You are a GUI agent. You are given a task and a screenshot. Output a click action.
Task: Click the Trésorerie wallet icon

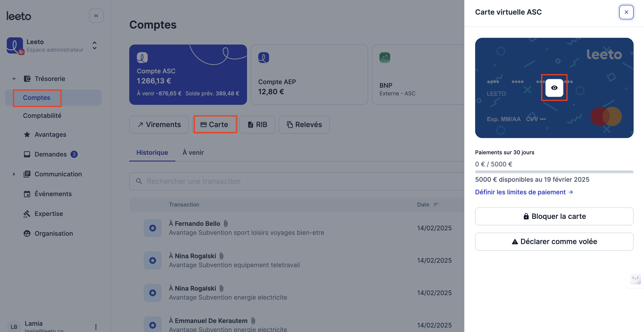pyautogui.click(x=27, y=79)
